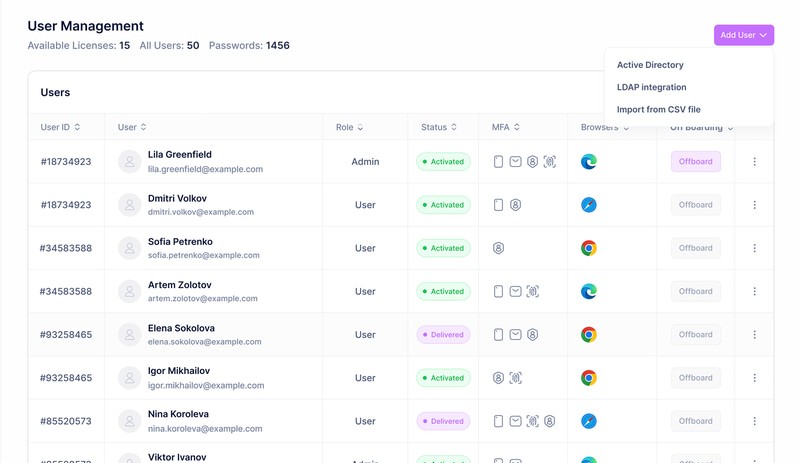Click Elena Sokolova's Delivered status badge

pos(443,335)
